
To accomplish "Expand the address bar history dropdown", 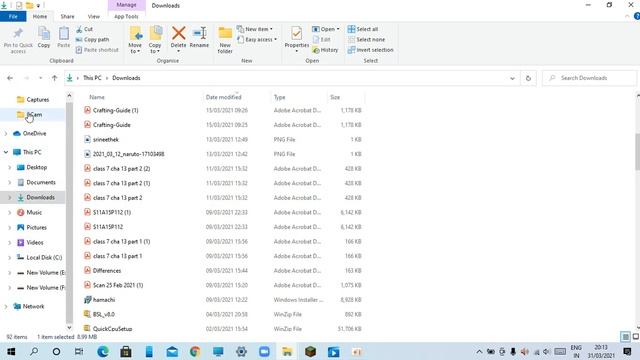I will pos(512,78).
